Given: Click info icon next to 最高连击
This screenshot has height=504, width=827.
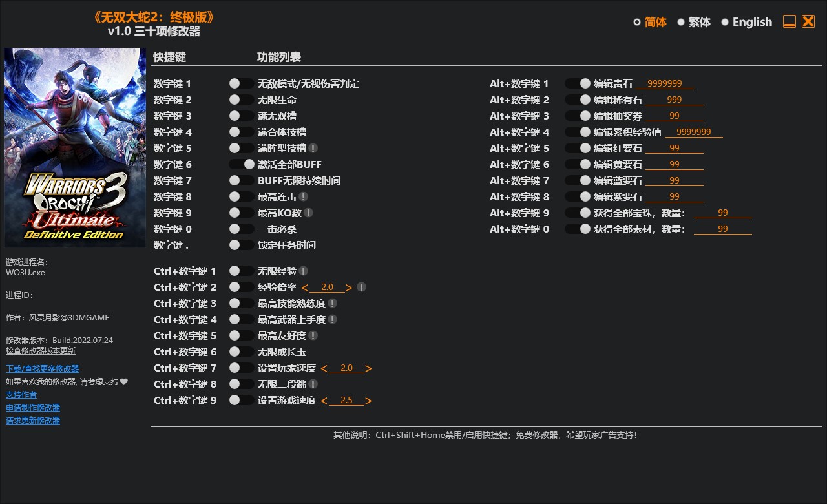Looking at the screenshot, I should (x=303, y=196).
